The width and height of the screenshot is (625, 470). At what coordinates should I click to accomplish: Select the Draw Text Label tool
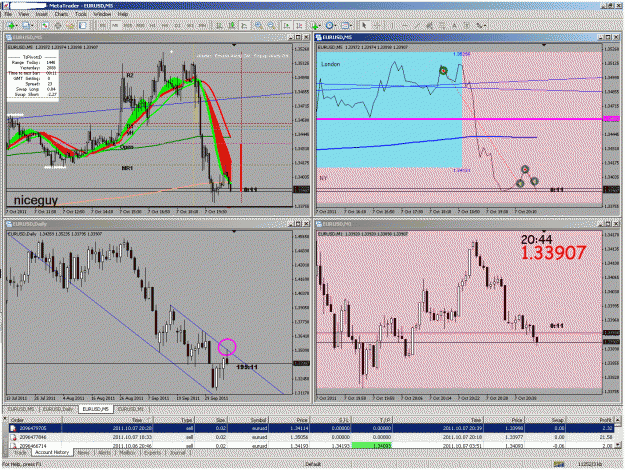[467, 26]
